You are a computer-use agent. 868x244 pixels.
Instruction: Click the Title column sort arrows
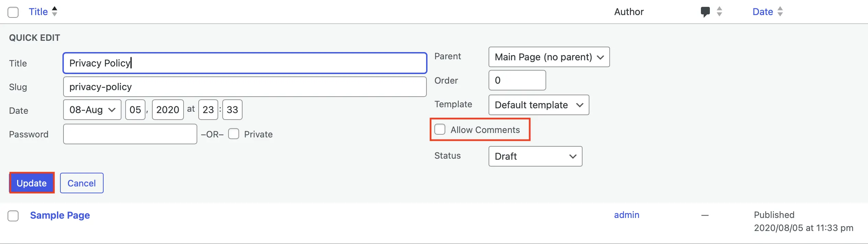pyautogui.click(x=54, y=11)
